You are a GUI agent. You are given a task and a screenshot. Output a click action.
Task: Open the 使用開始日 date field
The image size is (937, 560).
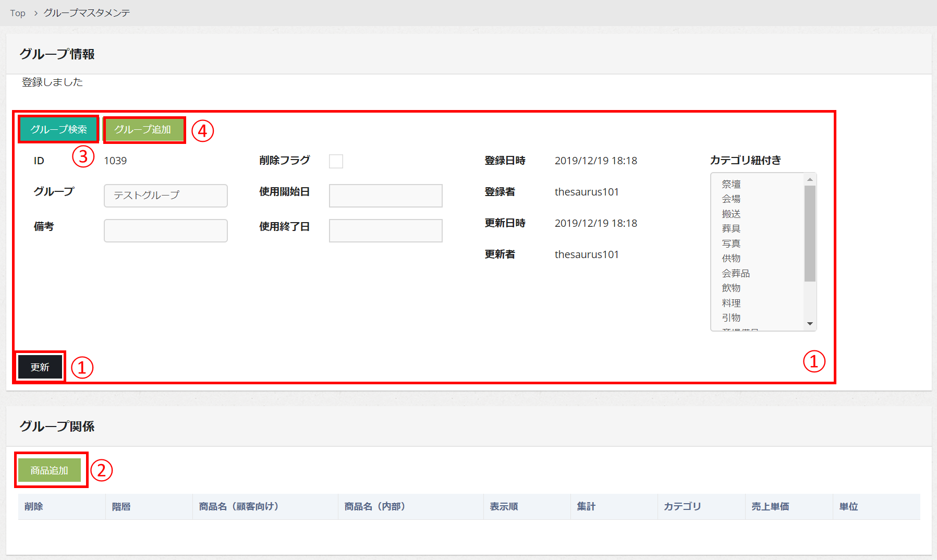385,196
